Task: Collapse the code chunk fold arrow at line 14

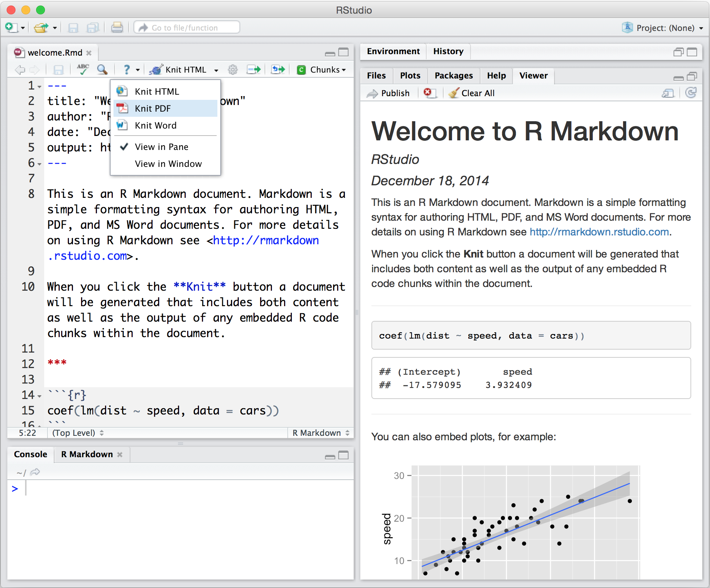Action: pos(39,396)
